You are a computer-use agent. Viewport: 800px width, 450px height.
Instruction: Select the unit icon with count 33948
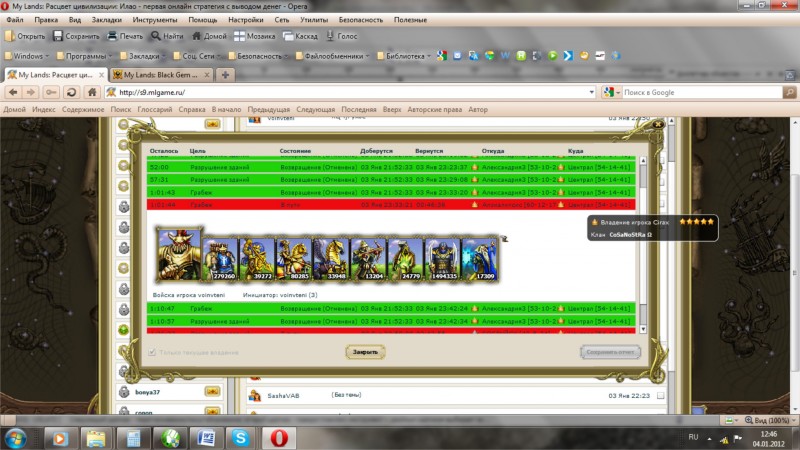coord(331,259)
